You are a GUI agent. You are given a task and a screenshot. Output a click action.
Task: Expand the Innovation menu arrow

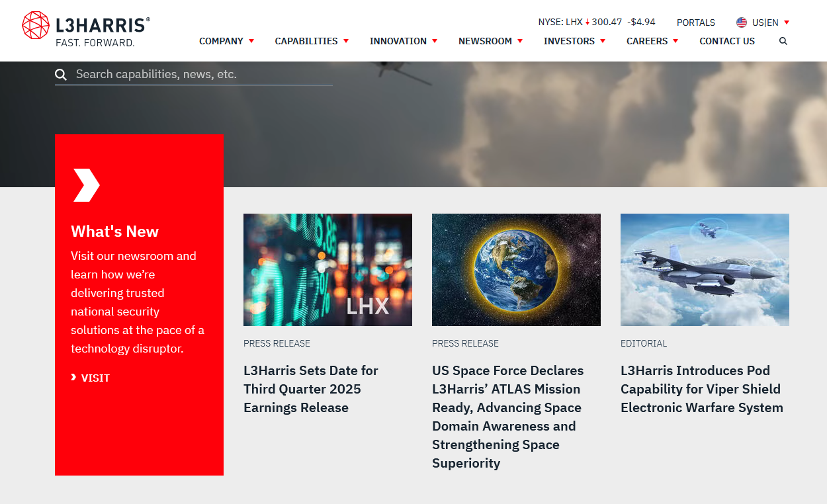coord(435,41)
